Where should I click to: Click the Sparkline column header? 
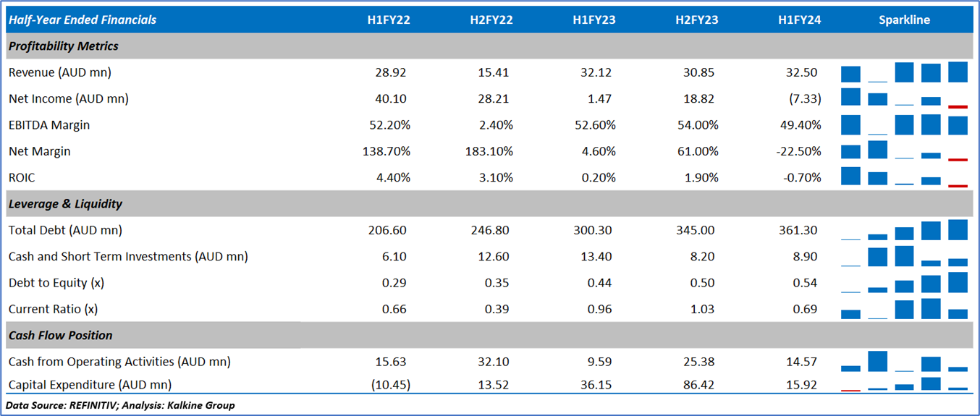click(x=904, y=20)
